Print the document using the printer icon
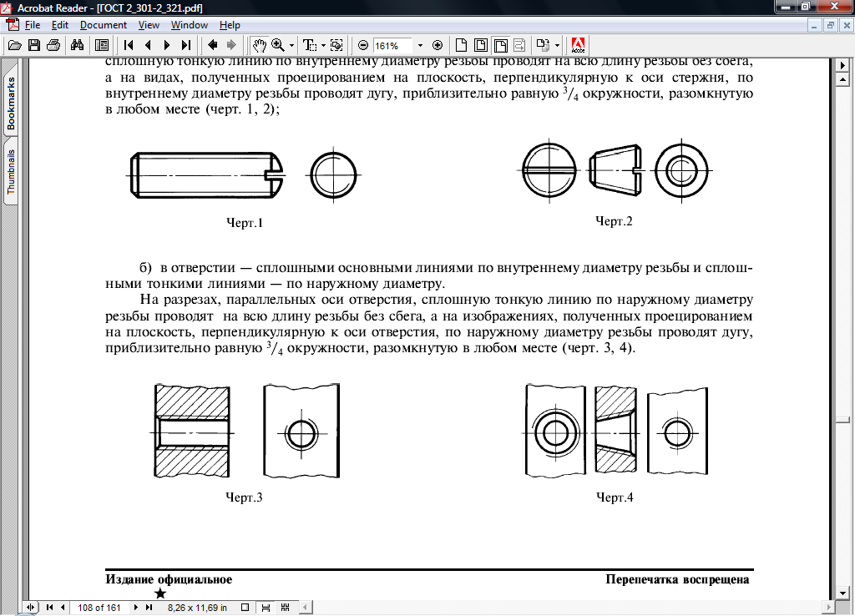This screenshot has width=855, height=616. (53, 45)
